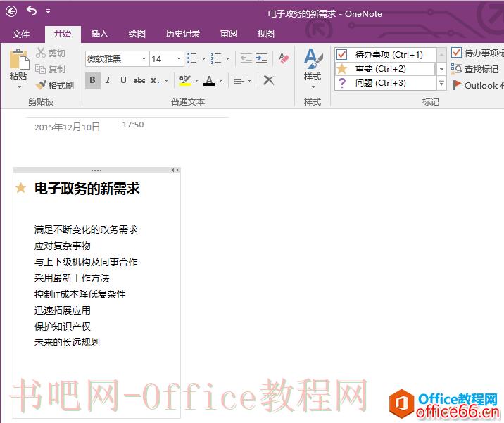Image resolution: width=504 pixels, height=423 pixels.
Task: Click the page date 2015年12月10日
Action: (x=67, y=127)
